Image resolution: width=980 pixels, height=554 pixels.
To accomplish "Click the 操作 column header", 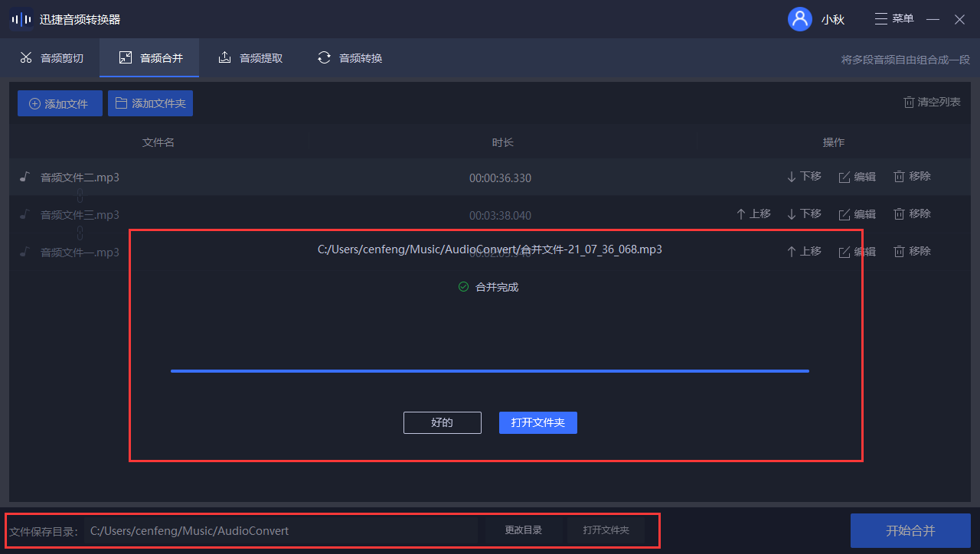I will point(834,142).
